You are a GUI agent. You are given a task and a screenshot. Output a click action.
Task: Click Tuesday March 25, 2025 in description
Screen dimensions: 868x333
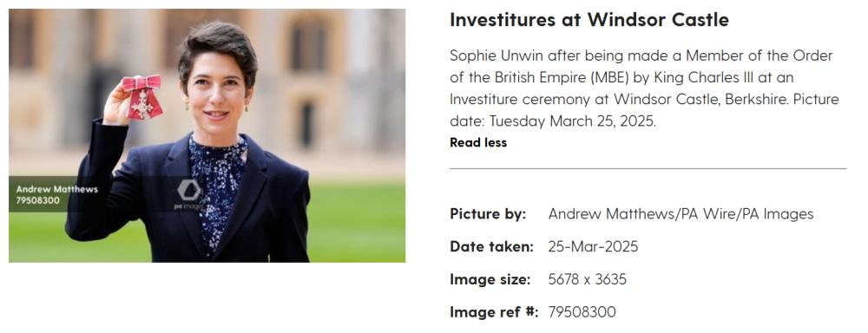(x=572, y=121)
